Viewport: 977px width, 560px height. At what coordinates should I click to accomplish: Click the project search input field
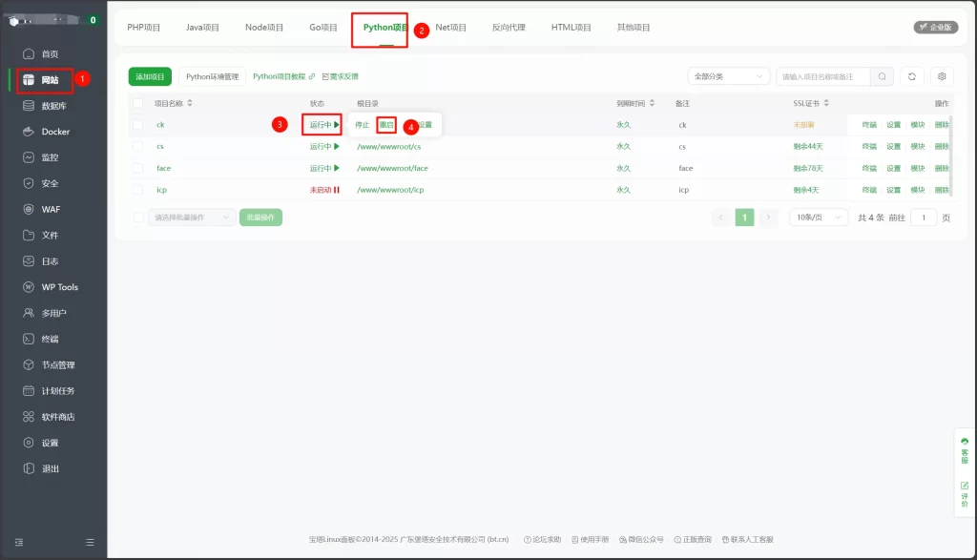coord(822,76)
